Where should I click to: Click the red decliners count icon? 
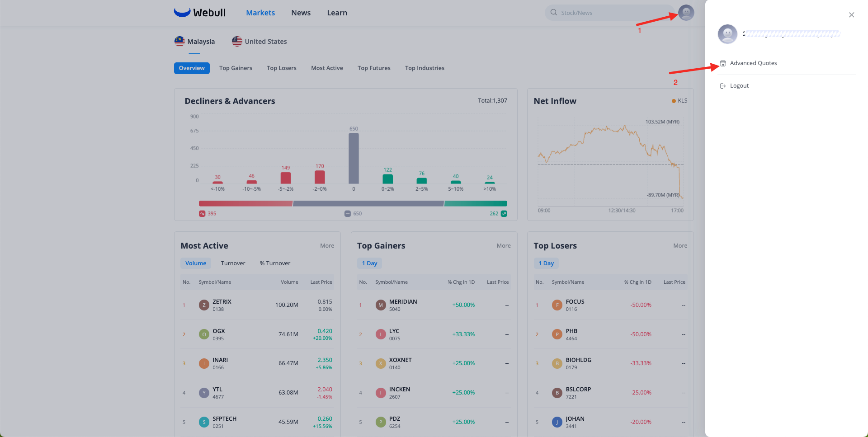(202, 214)
